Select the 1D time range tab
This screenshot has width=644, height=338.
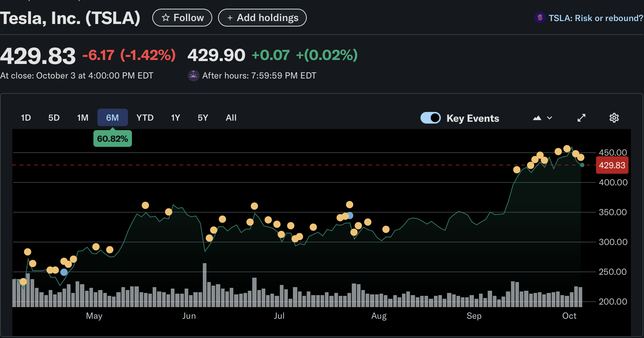pyautogui.click(x=26, y=118)
